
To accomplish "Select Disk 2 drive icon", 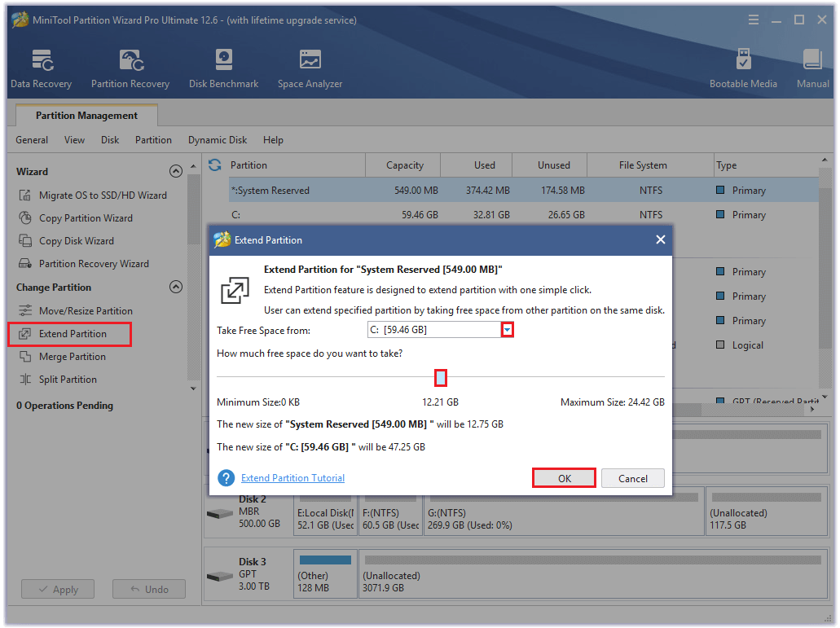I will tap(220, 513).
